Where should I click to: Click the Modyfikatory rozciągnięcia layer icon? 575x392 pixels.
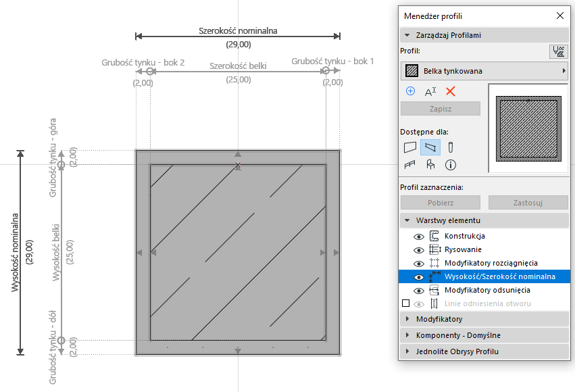(x=434, y=263)
